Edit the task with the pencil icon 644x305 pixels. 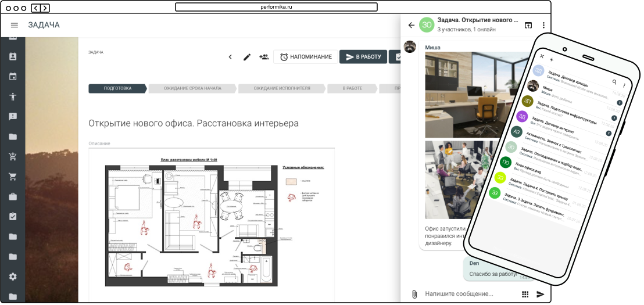pyautogui.click(x=247, y=57)
